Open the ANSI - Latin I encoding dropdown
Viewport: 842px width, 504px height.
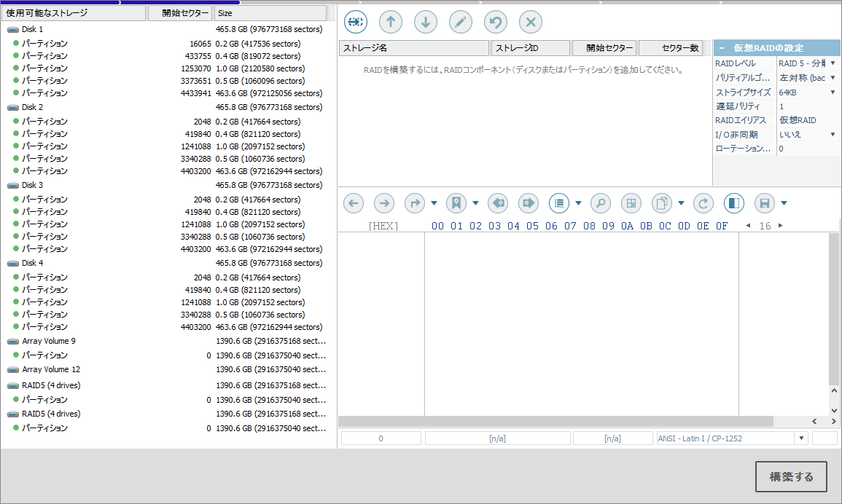801,438
